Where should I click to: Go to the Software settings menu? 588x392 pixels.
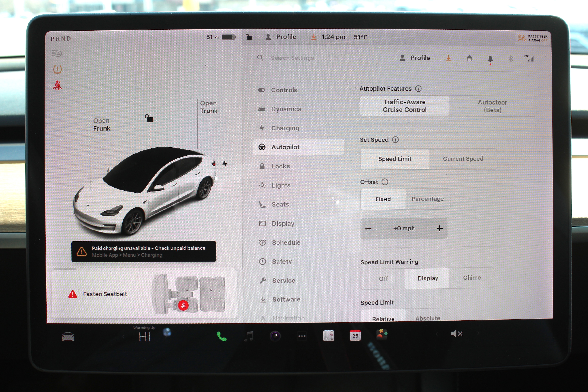tap(286, 300)
